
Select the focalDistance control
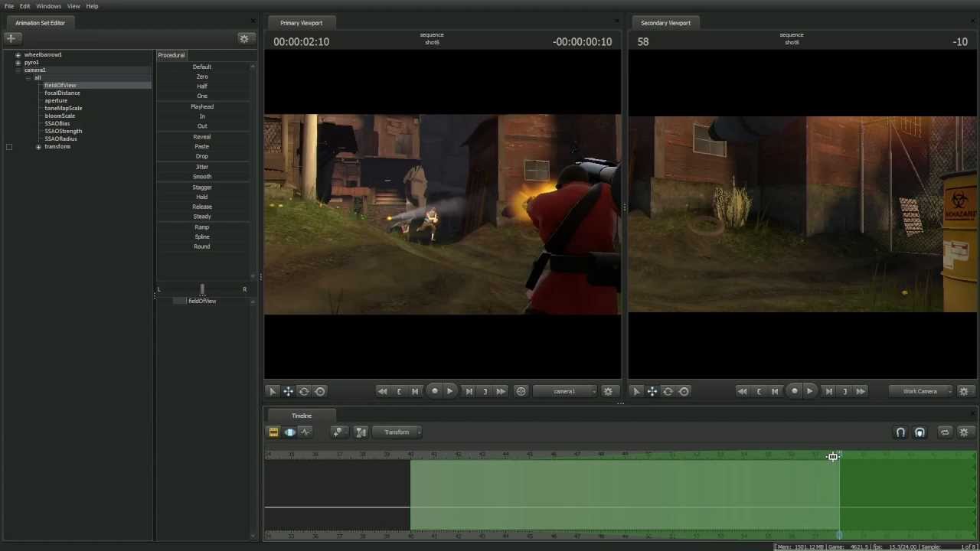(x=62, y=93)
